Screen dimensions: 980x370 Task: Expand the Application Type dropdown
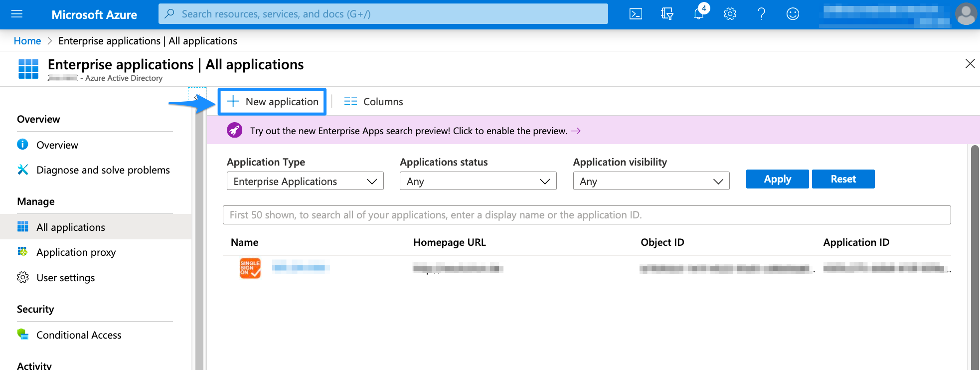point(305,181)
